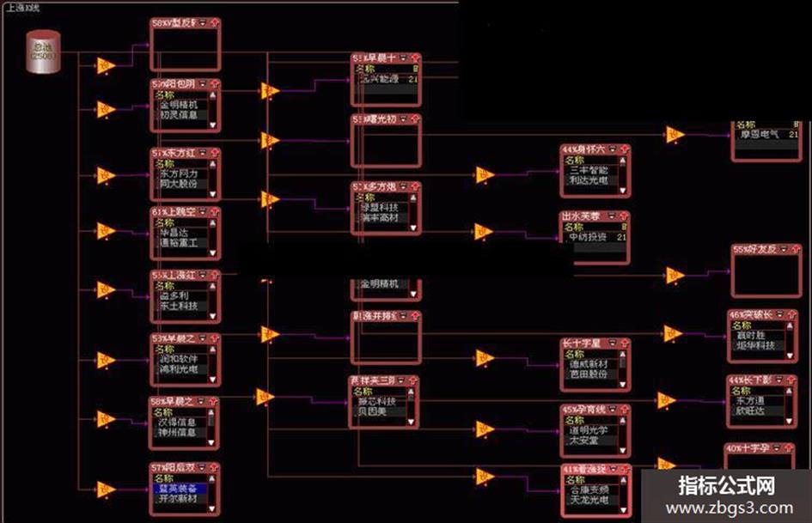The height and width of the screenshot is (523, 812).
Task: Open the 设 filter triangle feeding 53%早晨之 node
Action: click(107, 360)
